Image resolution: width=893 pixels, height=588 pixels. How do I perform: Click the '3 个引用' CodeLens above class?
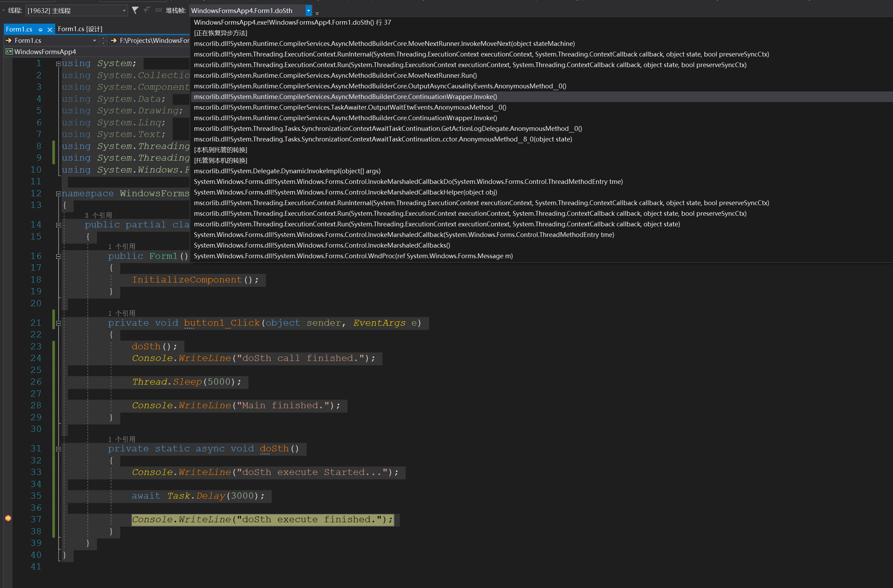(x=98, y=215)
